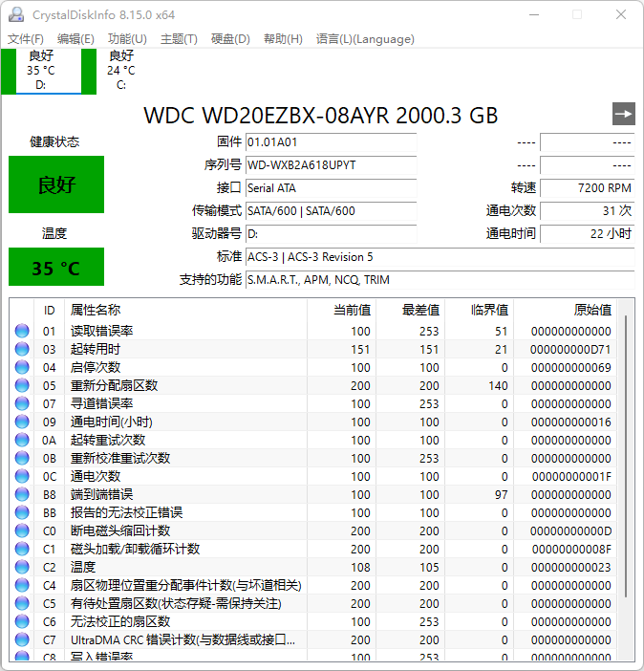The width and height of the screenshot is (644, 671).
Task: Open the 帮助(H) menu
Action: 283,39
